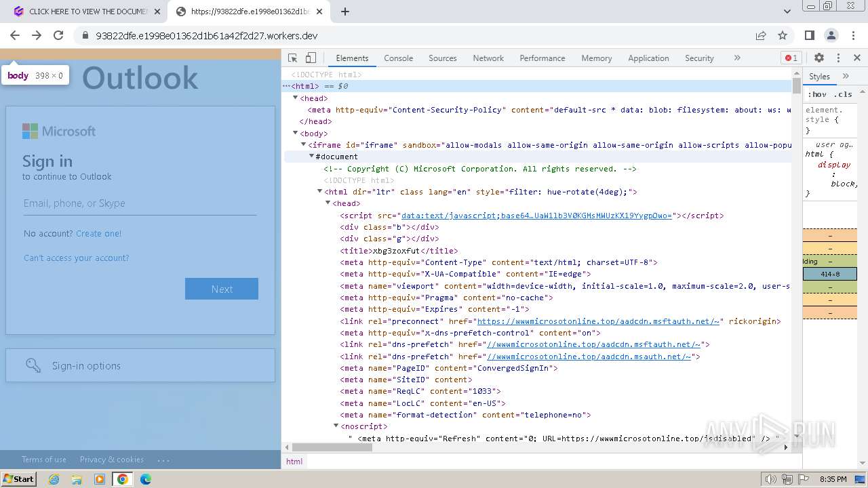868x488 pixels.
Task: Select the Styles tab
Action: pos(819,77)
